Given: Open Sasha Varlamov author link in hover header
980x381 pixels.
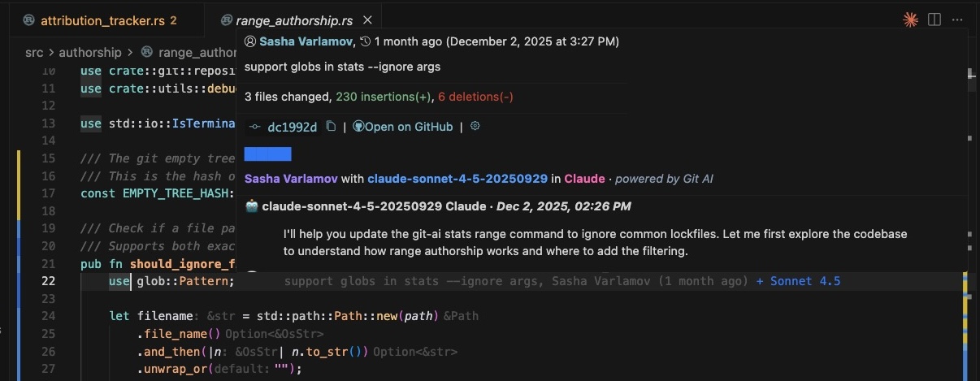Looking at the screenshot, I should click(x=306, y=41).
